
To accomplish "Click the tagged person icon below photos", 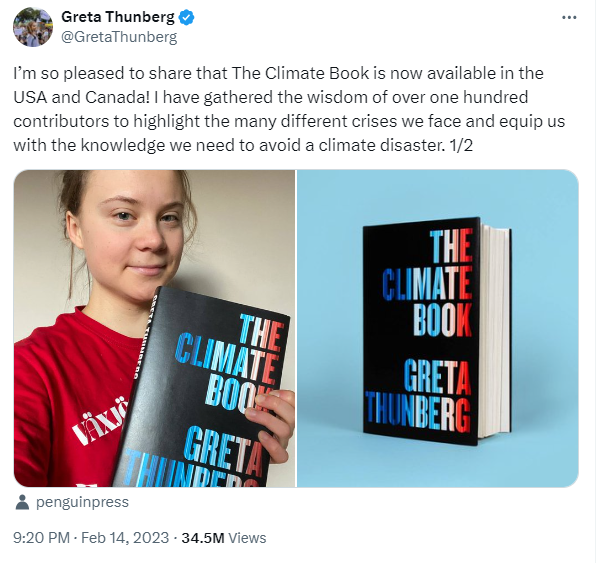I will click(x=22, y=503).
